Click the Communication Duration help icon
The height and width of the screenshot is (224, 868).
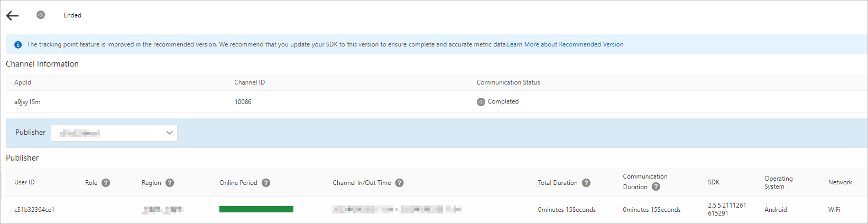tap(656, 186)
